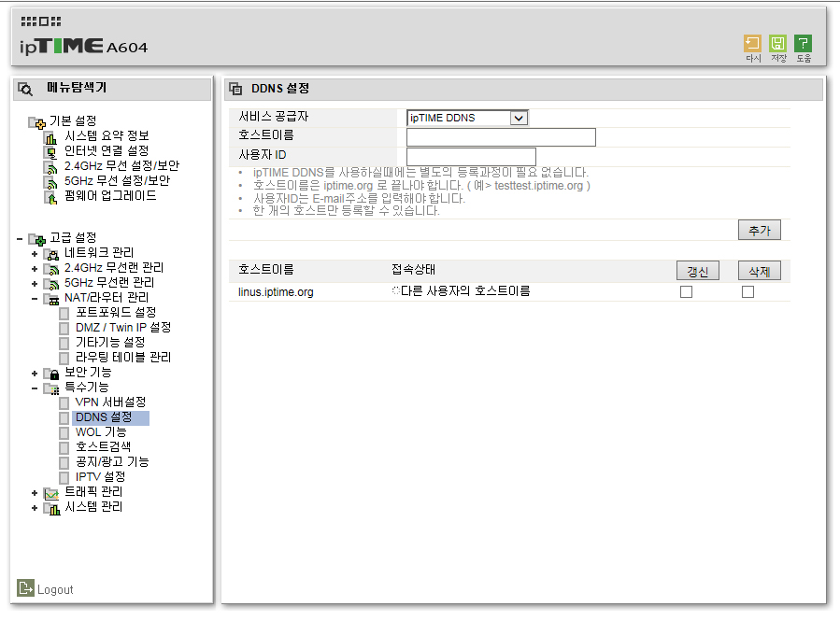Screen dimensions: 840x621
Task: Expand the 보안 기능 node
Action: click(x=35, y=374)
